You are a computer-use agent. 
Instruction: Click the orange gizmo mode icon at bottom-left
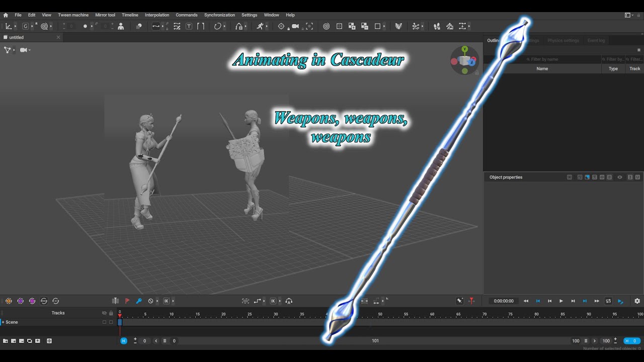click(x=9, y=301)
